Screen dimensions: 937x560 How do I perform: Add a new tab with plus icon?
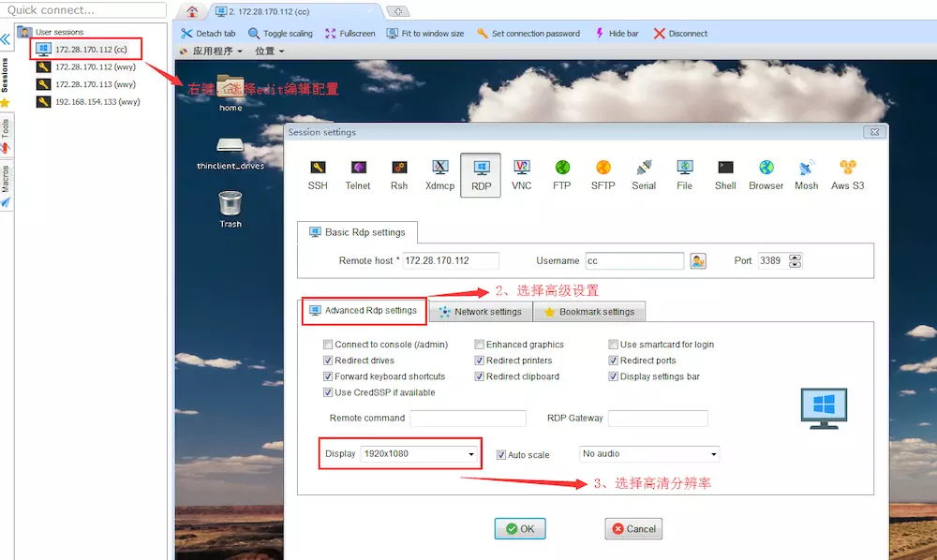pos(398,11)
